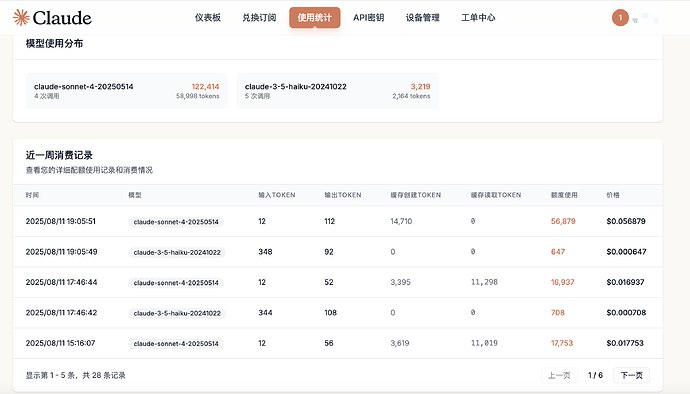
Task: Click cache read value 11,298
Action: [484, 282]
